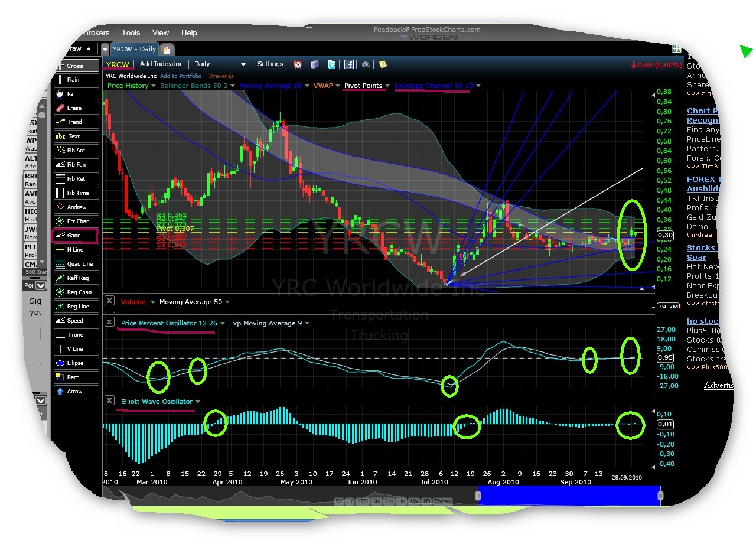
Task: Open the Exp Moving Average 9 dropdown
Action: [308, 323]
